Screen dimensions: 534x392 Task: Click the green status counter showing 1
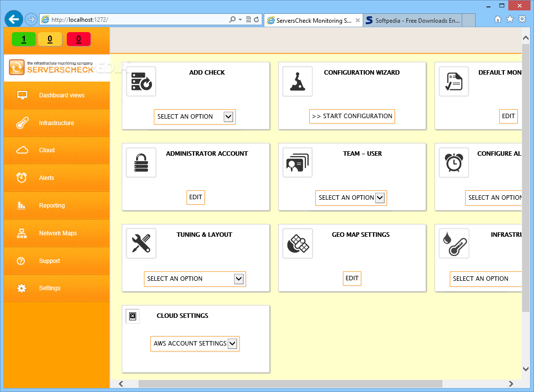tap(23, 39)
